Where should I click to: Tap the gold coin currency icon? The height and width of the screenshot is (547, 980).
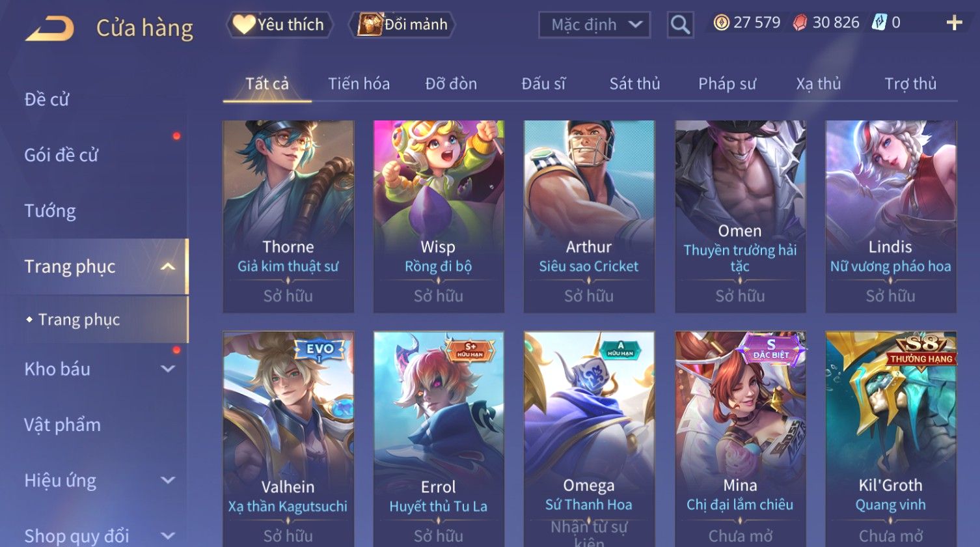coord(721,23)
